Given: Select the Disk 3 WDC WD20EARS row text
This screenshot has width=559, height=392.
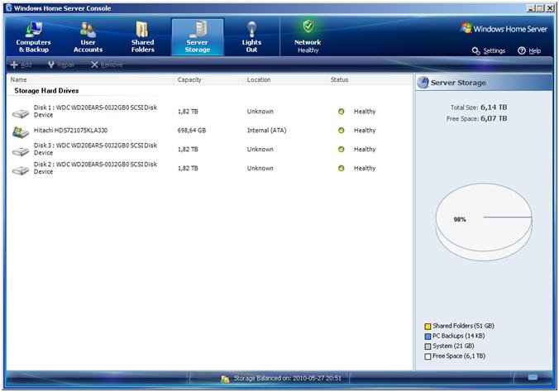Looking at the screenshot, I should click(x=95, y=149).
